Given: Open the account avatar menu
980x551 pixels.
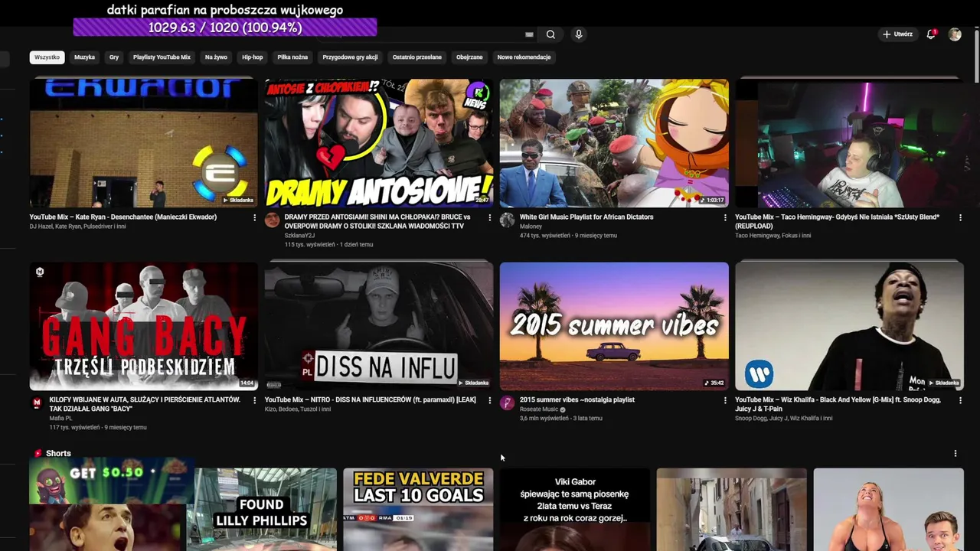Looking at the screenshot, I should click(955, 34).
